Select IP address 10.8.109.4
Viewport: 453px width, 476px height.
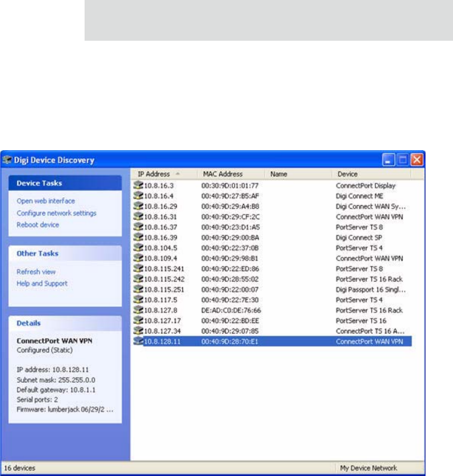click(x=161, y=258)
